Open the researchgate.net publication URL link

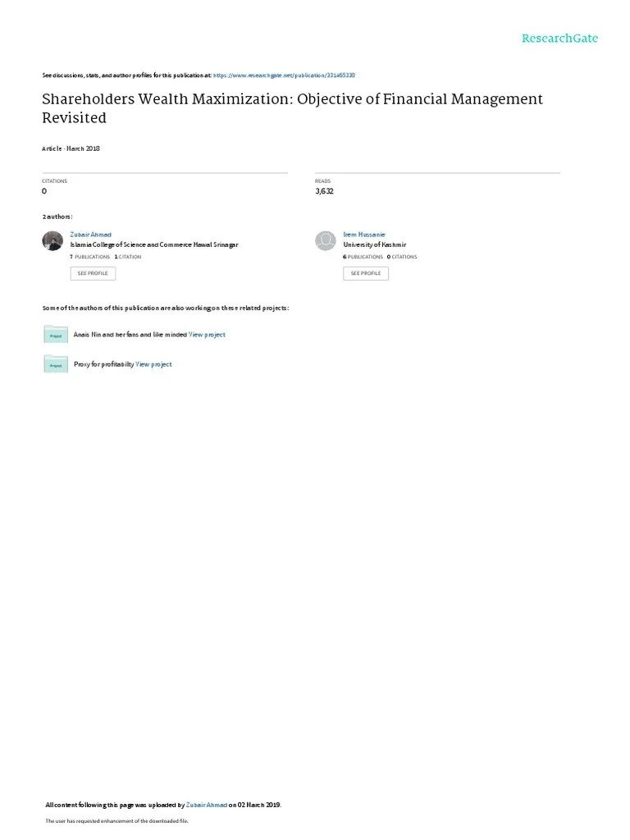coord(284,75)
